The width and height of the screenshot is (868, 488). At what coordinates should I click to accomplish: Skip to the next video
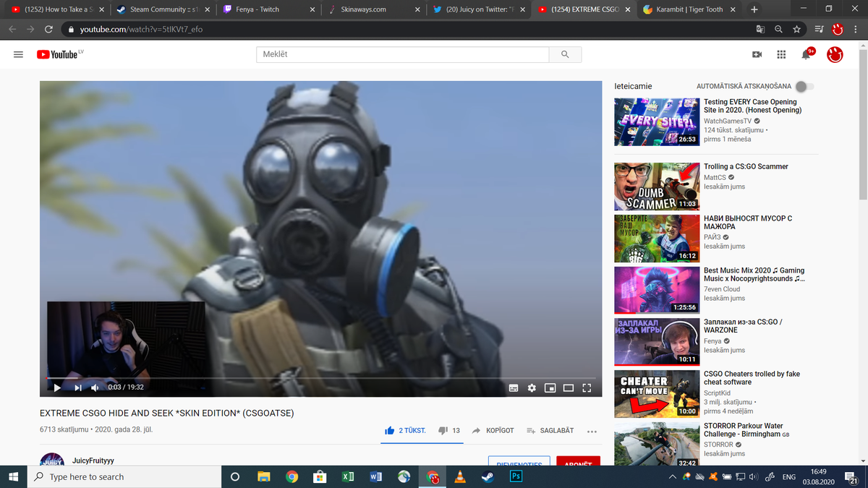click(x=77, y=388)
